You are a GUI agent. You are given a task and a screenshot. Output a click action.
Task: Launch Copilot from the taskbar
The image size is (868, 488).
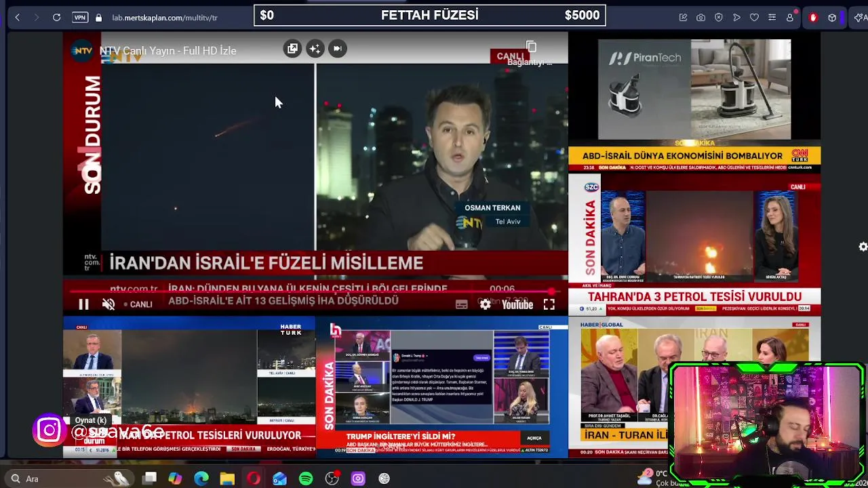(x=175, y=479)
